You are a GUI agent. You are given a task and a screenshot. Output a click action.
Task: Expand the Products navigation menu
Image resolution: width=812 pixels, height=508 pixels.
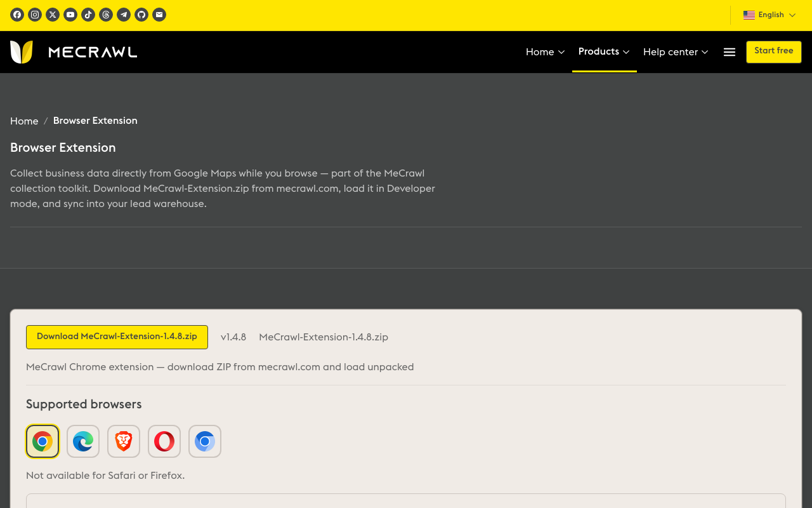(604, 51)
